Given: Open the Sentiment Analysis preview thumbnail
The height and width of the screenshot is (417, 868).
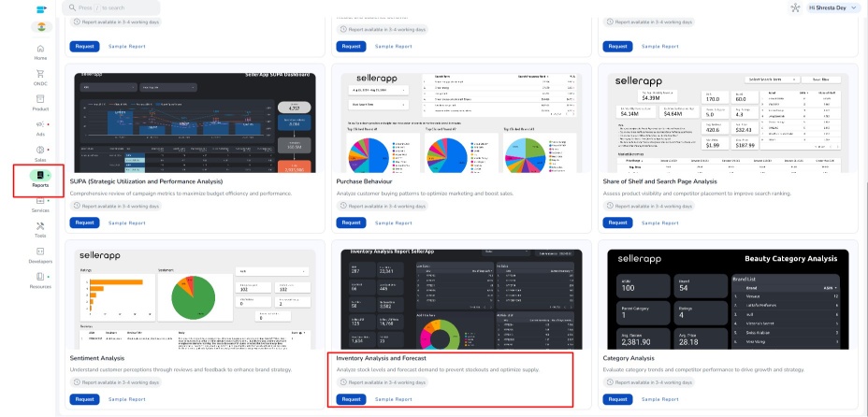Looking at the screenshot, I should point(195,299).
